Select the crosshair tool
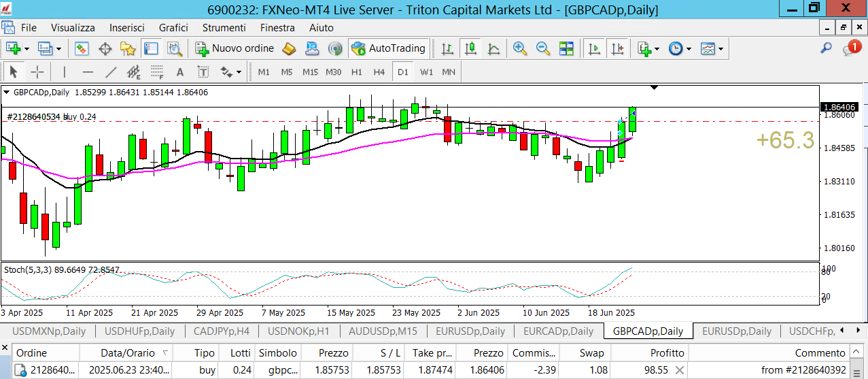This screenshot has width=868, height=379. 37,71
